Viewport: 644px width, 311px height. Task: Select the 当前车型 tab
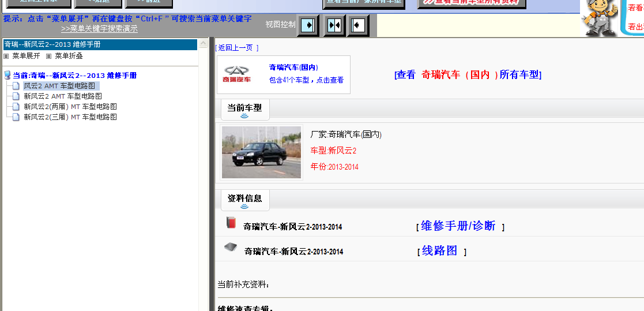245,110
